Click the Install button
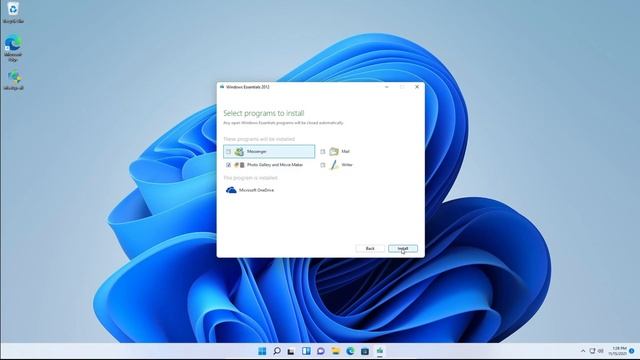The width and height of the screenshot is (640, 360). click(x=403, y=248)
